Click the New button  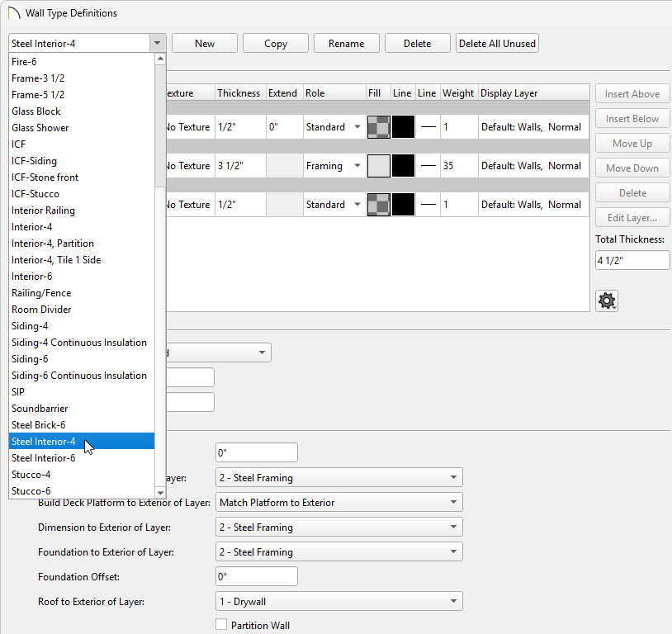click(x=205, y=43)
